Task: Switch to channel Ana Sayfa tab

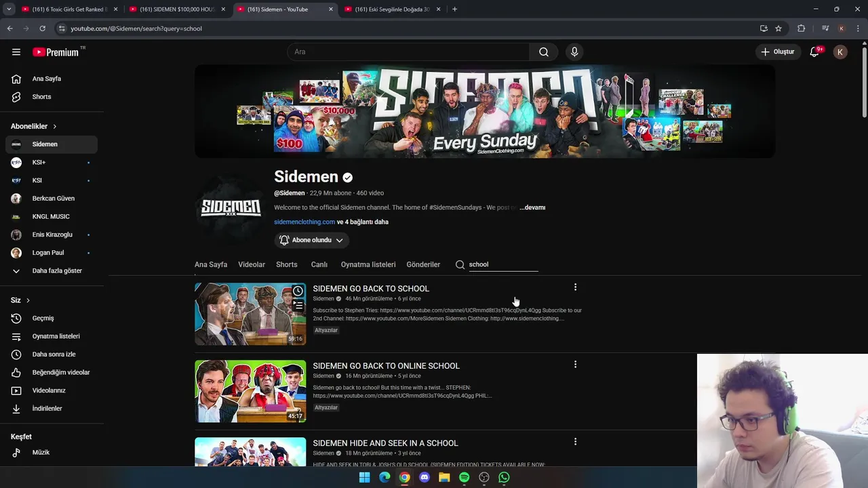Action: coord(211,264)
